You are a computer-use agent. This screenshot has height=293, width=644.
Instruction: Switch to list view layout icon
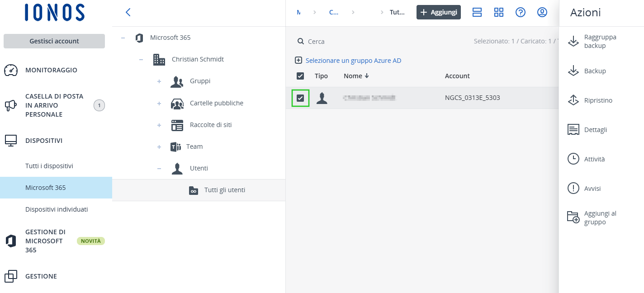click(x=477, y=13)
